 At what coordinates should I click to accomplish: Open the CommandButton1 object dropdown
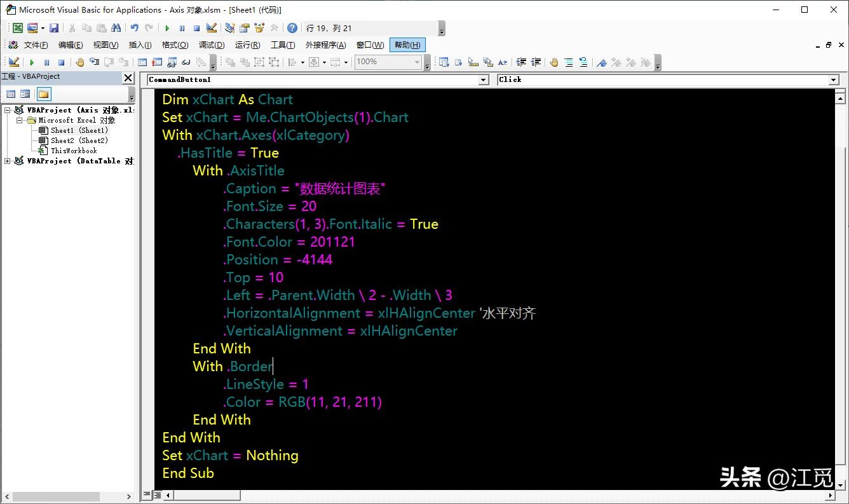[x=484, y=79]
